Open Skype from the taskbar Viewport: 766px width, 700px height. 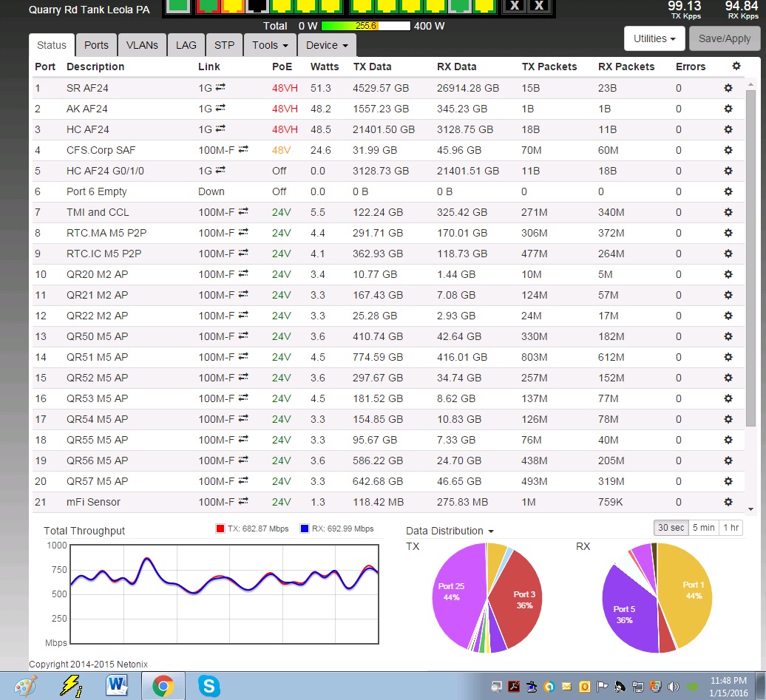click(209, 686)
